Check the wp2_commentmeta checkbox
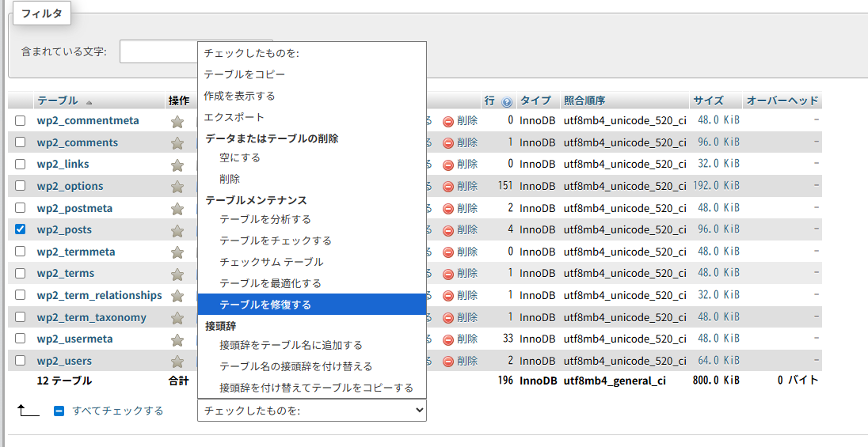This screenshot has width=868, height=447. (x=21, y=120)
